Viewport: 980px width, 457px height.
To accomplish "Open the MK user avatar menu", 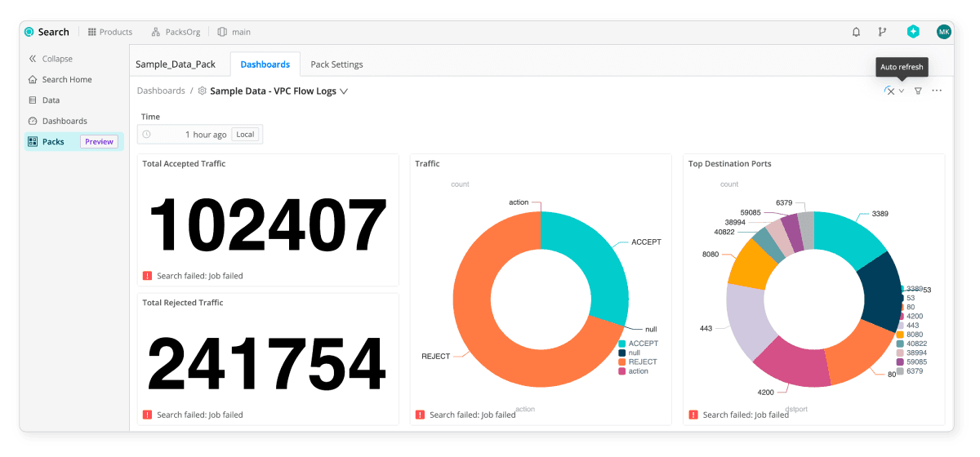I will point(943,32).
